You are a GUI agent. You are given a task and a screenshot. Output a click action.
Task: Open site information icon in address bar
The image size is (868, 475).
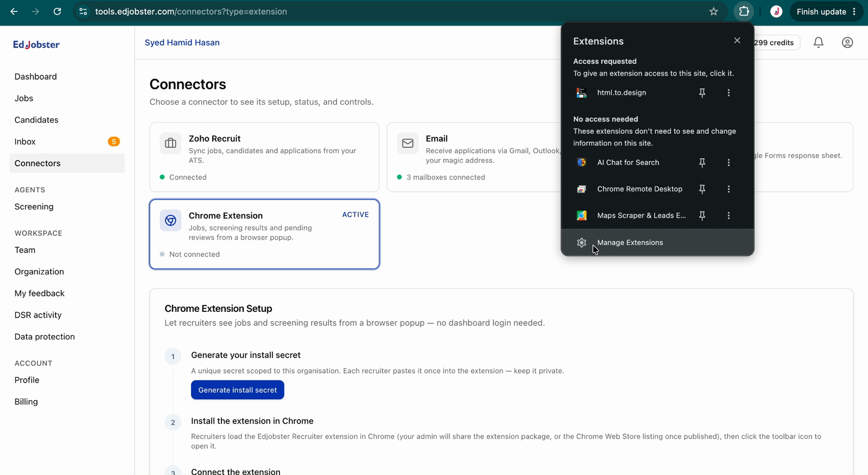[83, 11]
